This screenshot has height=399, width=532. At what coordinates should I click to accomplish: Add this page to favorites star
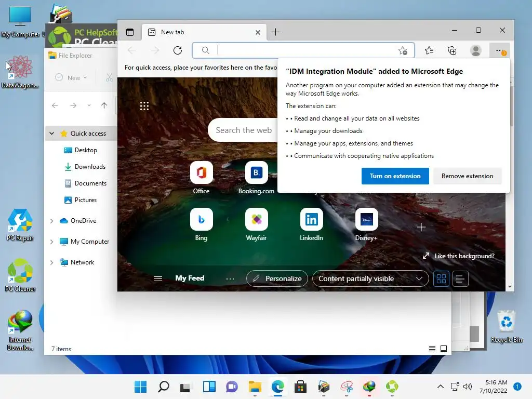[403, 50]
